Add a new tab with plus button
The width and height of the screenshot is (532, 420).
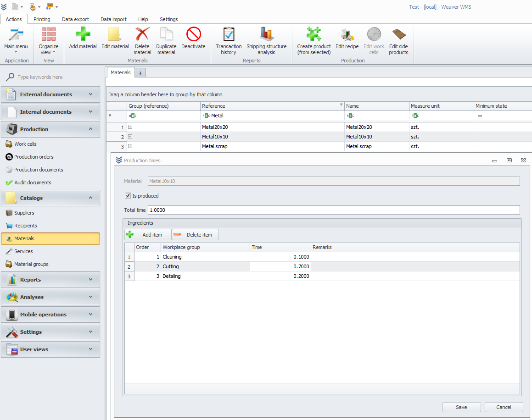click(x=140, y=73)
